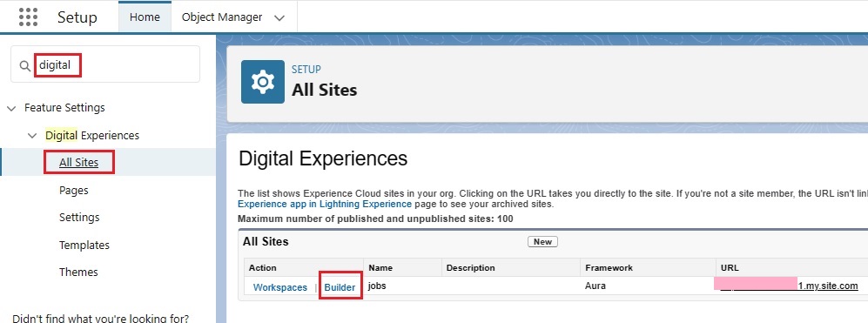Collapse the Feature Settings section
Viewport: 868px width, 323px height.
pyautogui.click(x=11, y=108)
